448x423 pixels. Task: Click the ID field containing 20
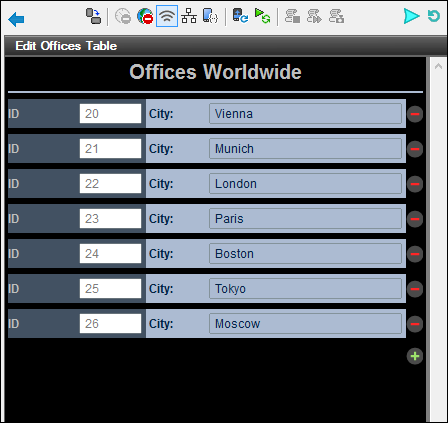click(x=110, y=114)
